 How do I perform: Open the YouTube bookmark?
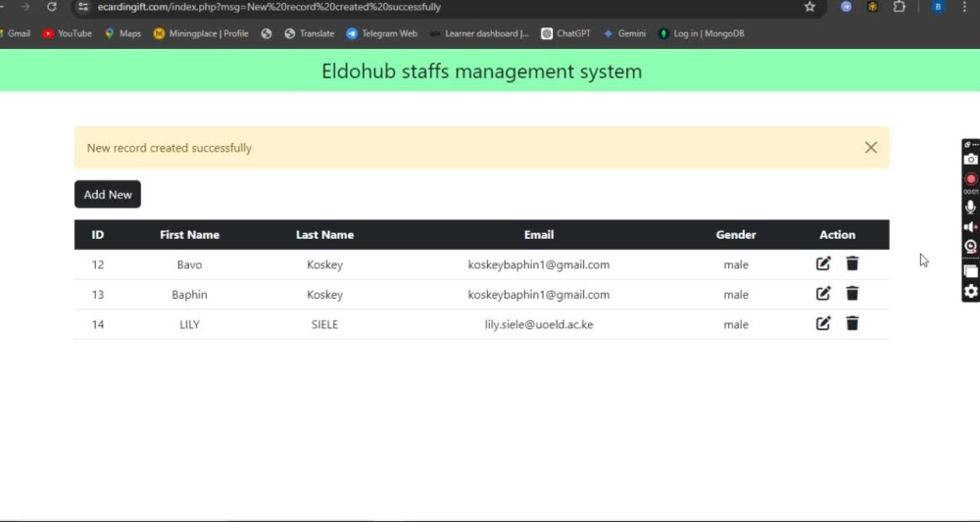click(67, 33)
